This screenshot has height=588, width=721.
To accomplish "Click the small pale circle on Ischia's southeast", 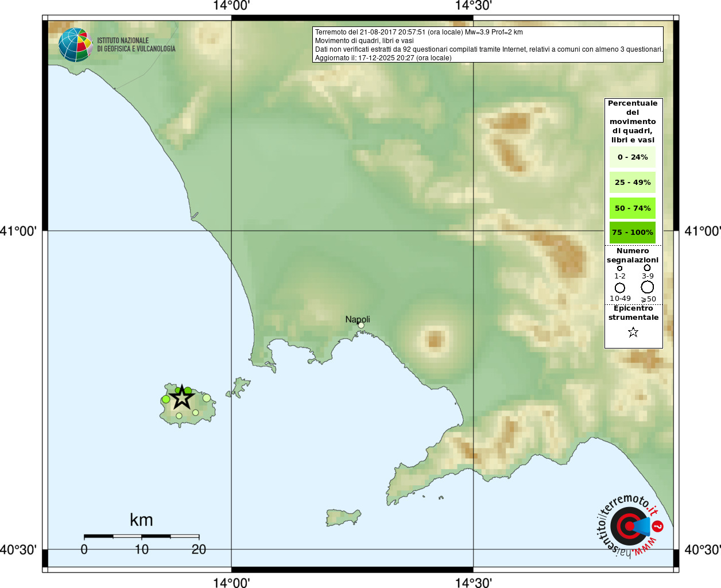I will [x=196, y=412].
